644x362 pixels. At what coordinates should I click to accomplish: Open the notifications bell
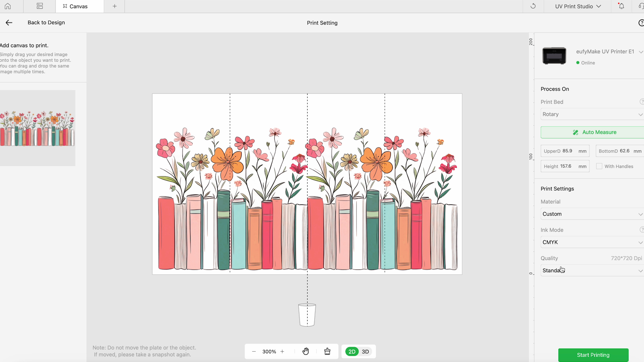coord(621,6)
